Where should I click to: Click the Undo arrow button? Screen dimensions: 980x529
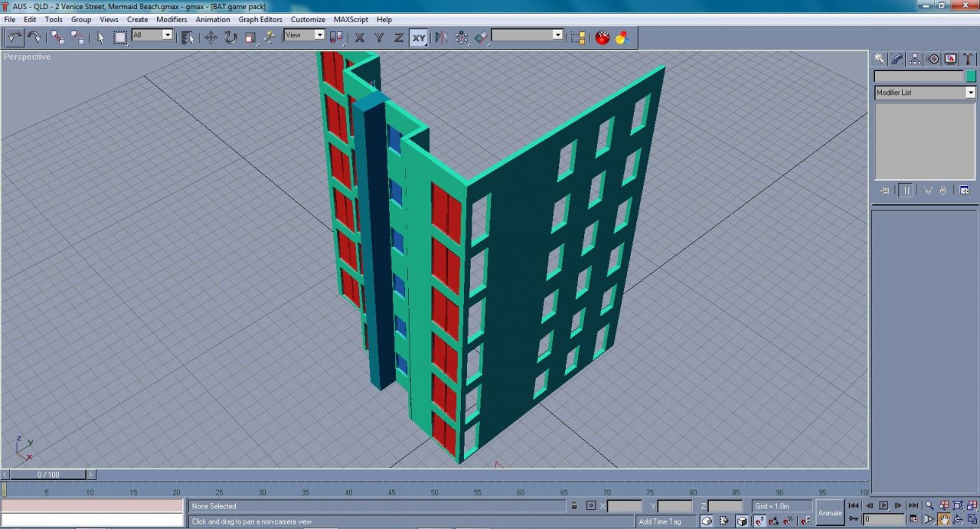(x=15, y=37)
